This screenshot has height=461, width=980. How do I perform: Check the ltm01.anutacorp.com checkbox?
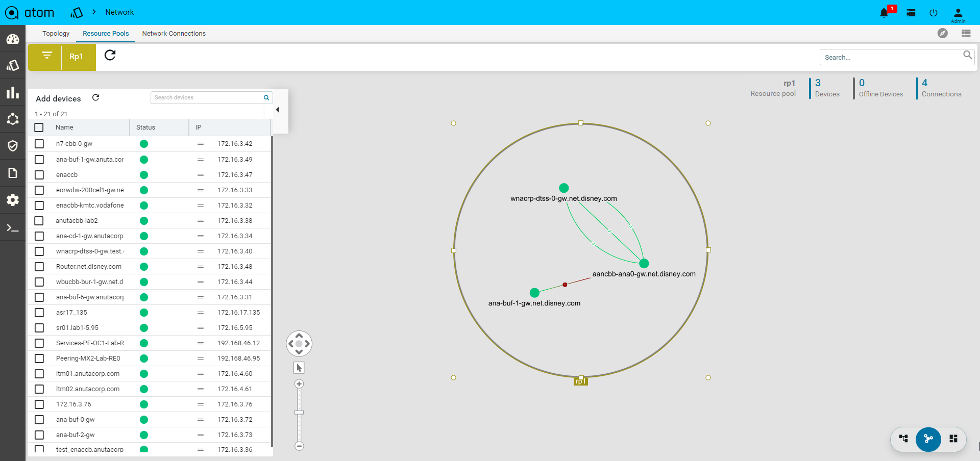[39, 374]
